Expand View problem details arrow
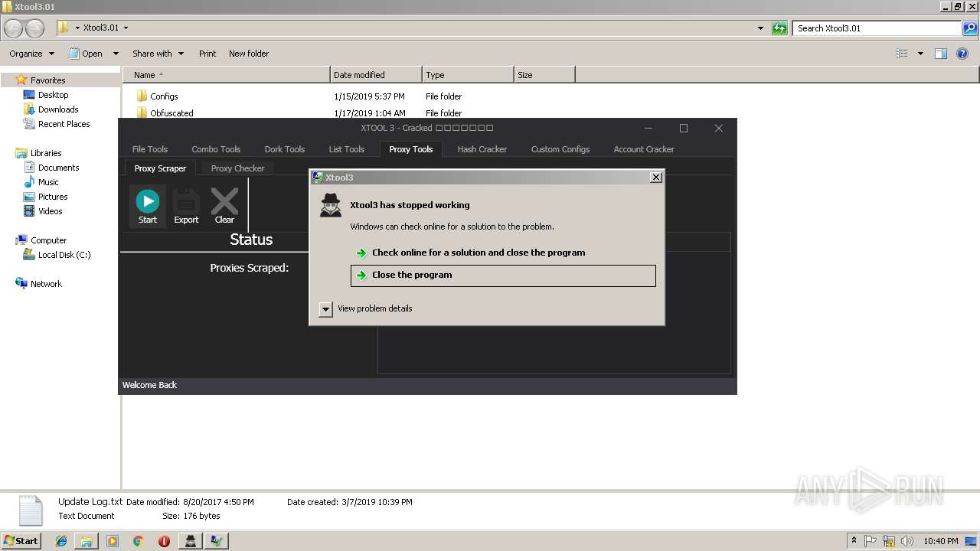 (325, 308)
